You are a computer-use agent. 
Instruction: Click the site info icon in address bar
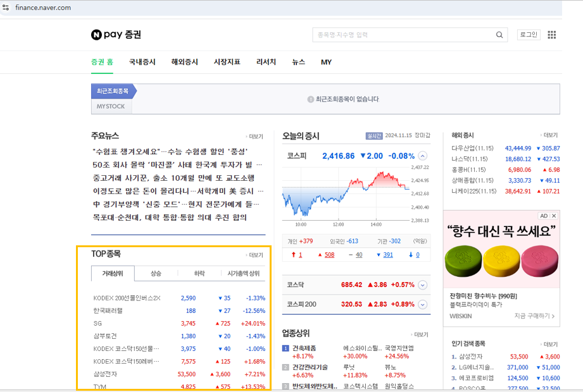pos(6,8)
